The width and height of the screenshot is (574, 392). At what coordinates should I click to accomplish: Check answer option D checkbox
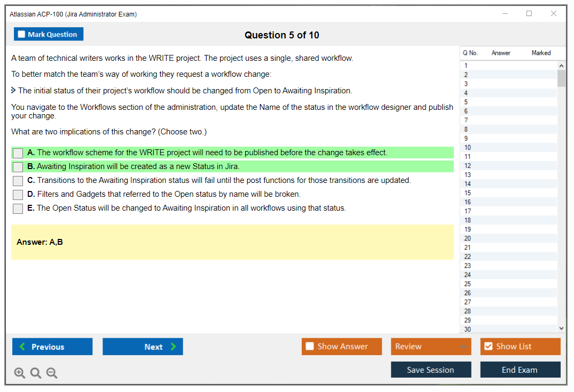pos(18,195)
